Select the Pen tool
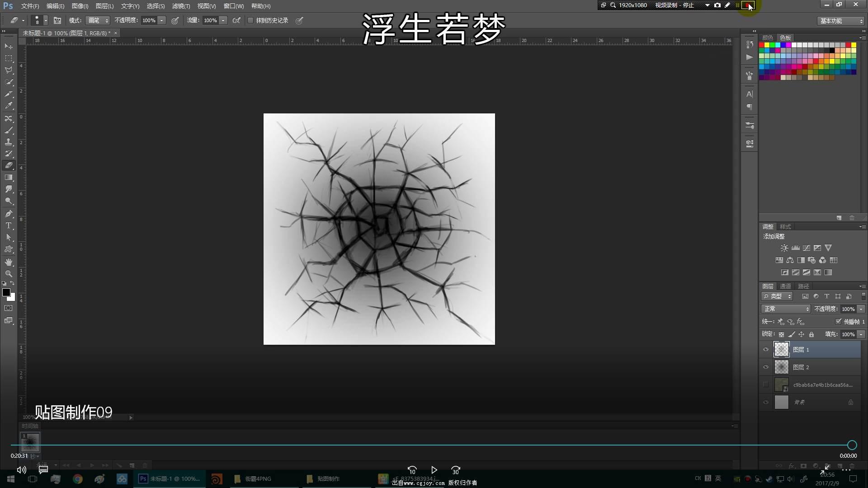 9,214
